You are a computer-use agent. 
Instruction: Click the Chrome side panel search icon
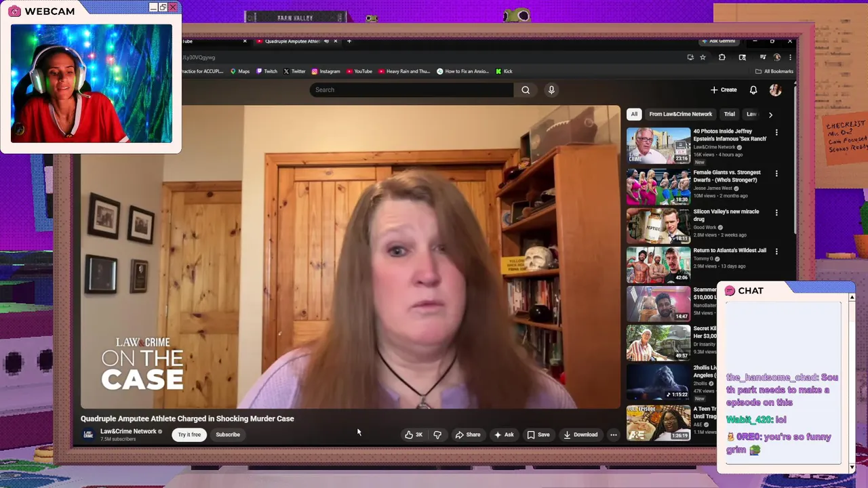(742, 58)
